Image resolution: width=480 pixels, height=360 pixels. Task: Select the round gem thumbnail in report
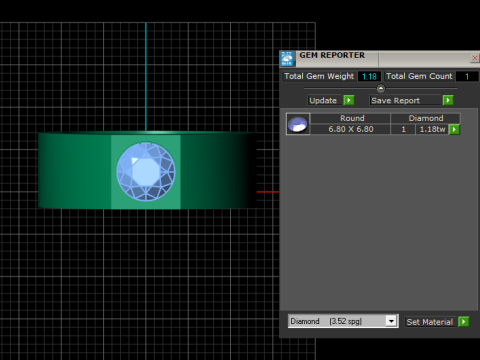(298, 124)
